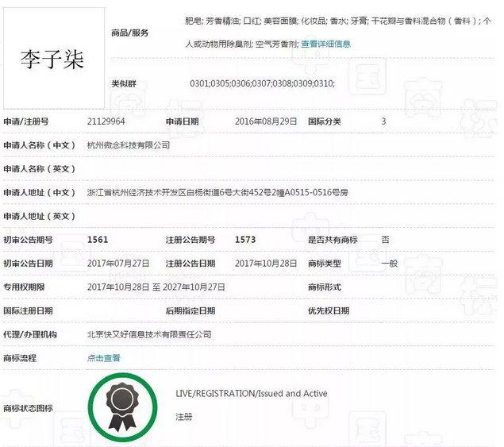504x447 pixels.
Task: Click the 商标状态图标 label
Action: pos(28,408)
